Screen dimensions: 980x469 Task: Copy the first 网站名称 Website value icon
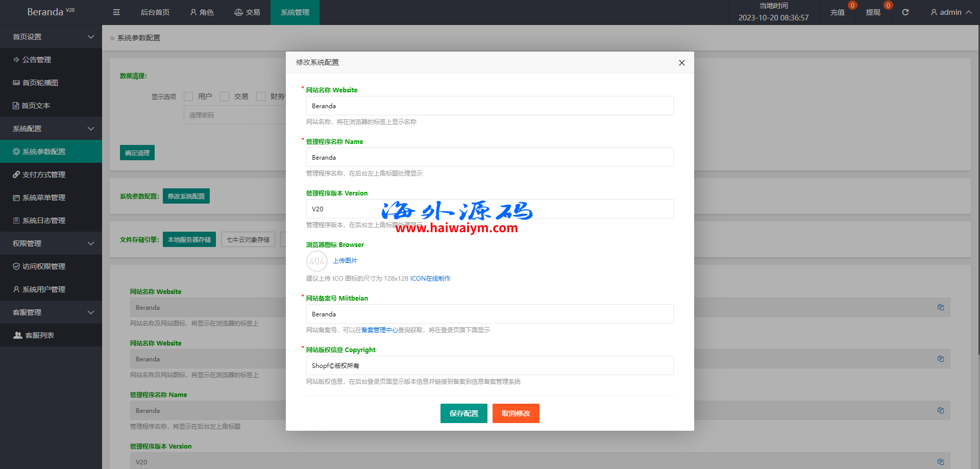tap(940, 307)
